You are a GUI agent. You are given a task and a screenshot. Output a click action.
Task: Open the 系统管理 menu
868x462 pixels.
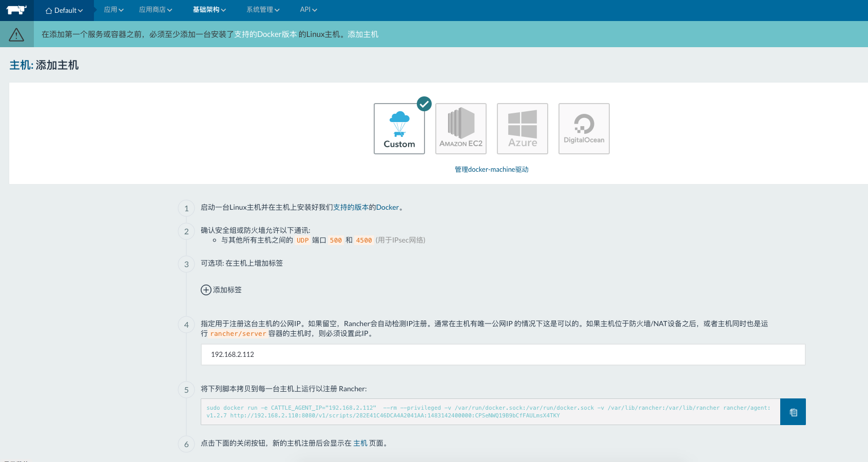click(x=262, y=10)
